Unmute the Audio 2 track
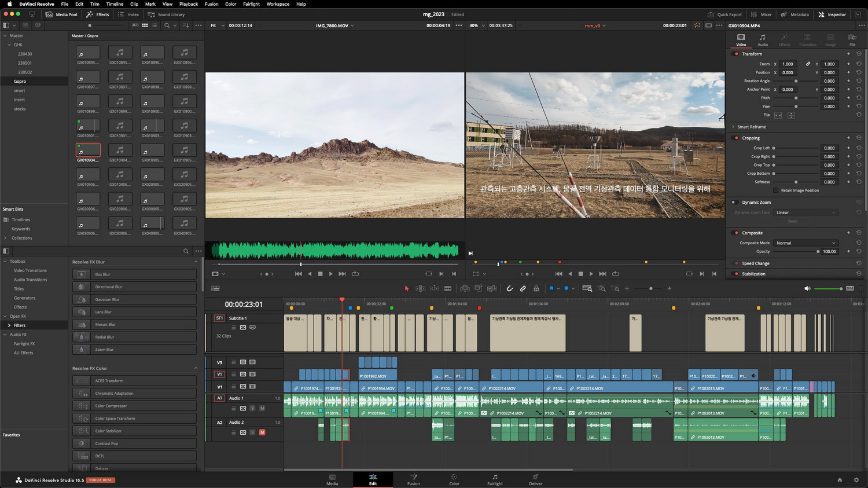 click(x=262, y=432)
